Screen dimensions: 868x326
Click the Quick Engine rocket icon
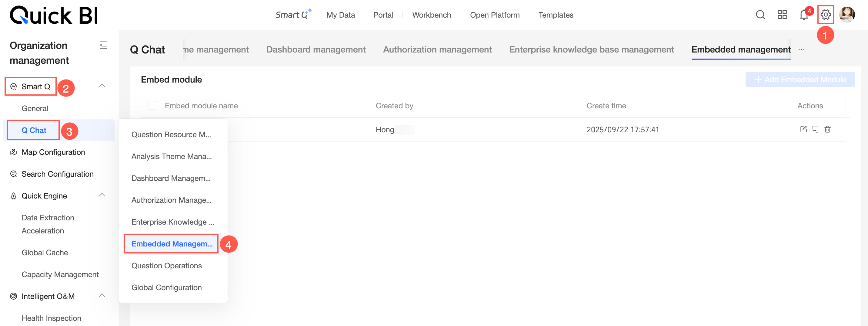(x=13, y=196)
